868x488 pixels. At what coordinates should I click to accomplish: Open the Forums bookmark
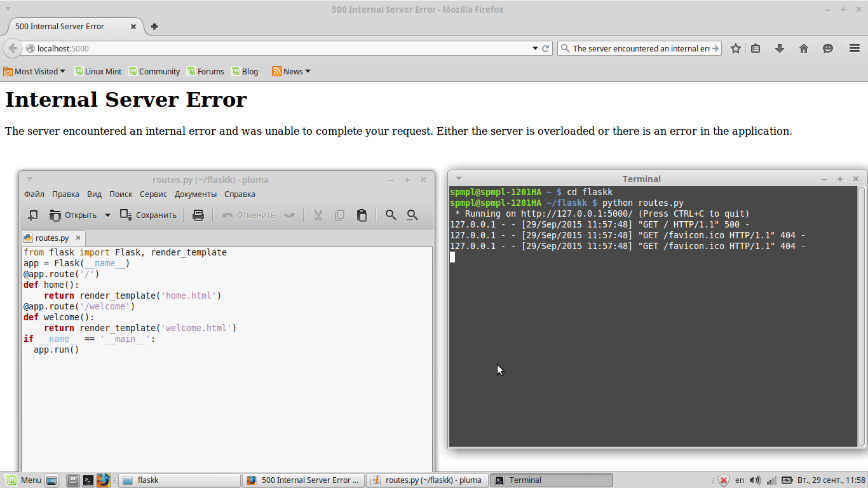click(205, 72)
